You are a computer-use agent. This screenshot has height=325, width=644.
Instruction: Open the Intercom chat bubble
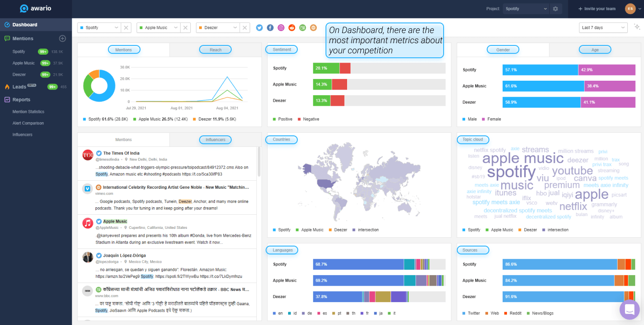629,310
